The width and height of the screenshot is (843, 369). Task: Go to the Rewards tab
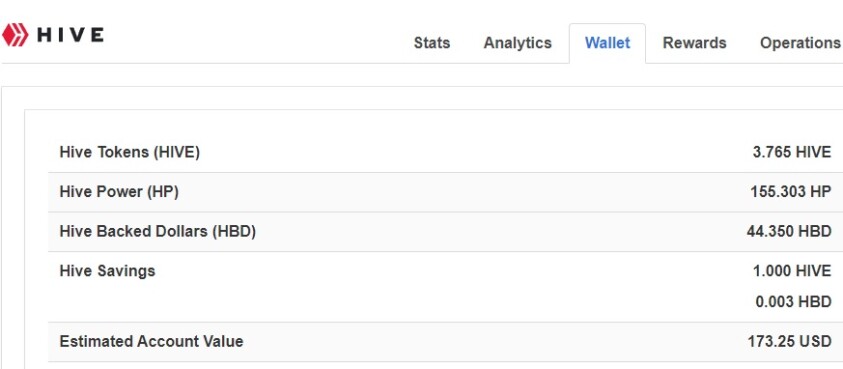pos(694,43)
